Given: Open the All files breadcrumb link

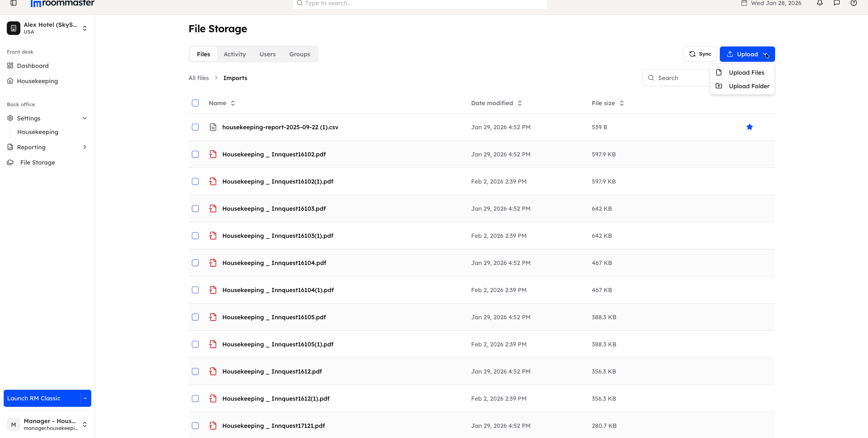Looking at the screenshot, I should pos(199,78).
